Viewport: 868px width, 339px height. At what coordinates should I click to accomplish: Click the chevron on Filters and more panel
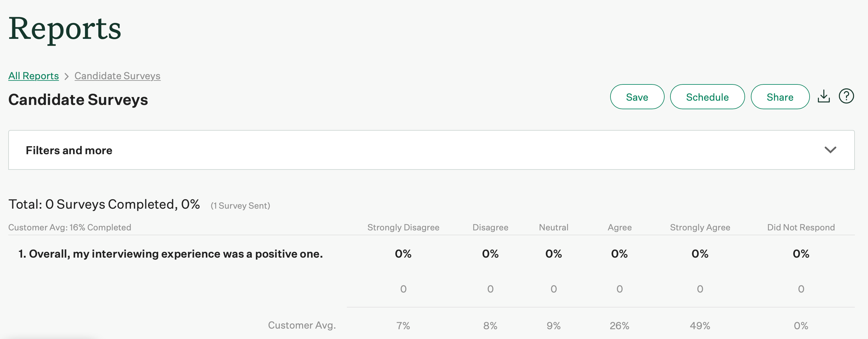pyautogui.click(x=830, y=150)
